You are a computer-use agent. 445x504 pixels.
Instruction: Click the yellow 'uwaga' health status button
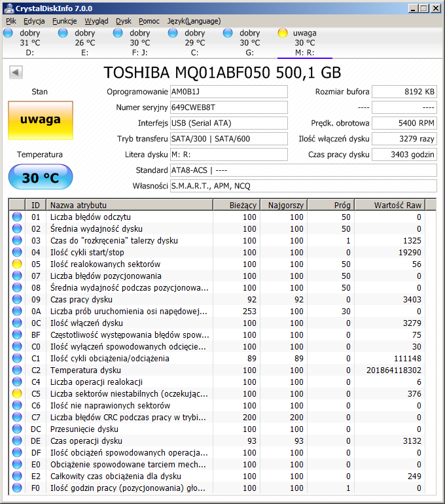(41, 120)
